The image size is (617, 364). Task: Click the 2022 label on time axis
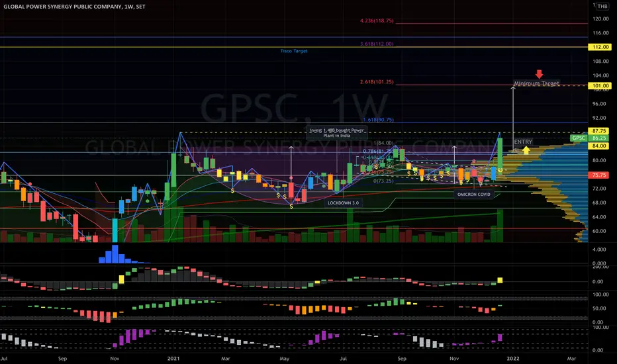pos(512,359)
